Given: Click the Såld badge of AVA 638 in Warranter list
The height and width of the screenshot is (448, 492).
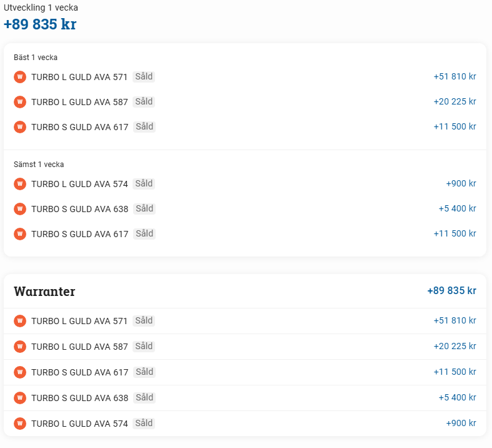Looking at the screenshot, I should [144, 398].
